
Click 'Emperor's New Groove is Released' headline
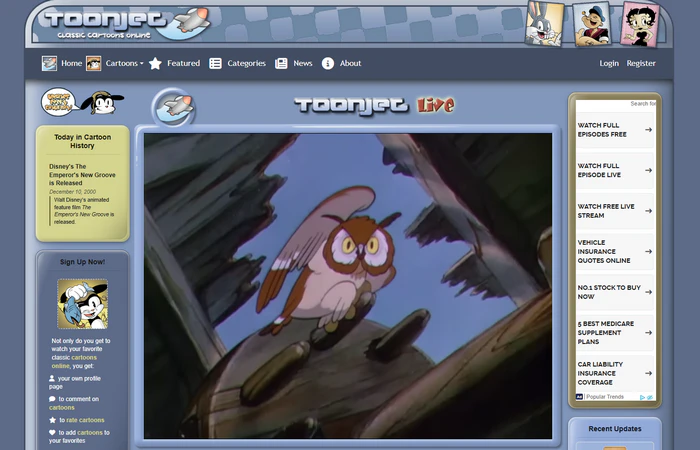(82, 175)
